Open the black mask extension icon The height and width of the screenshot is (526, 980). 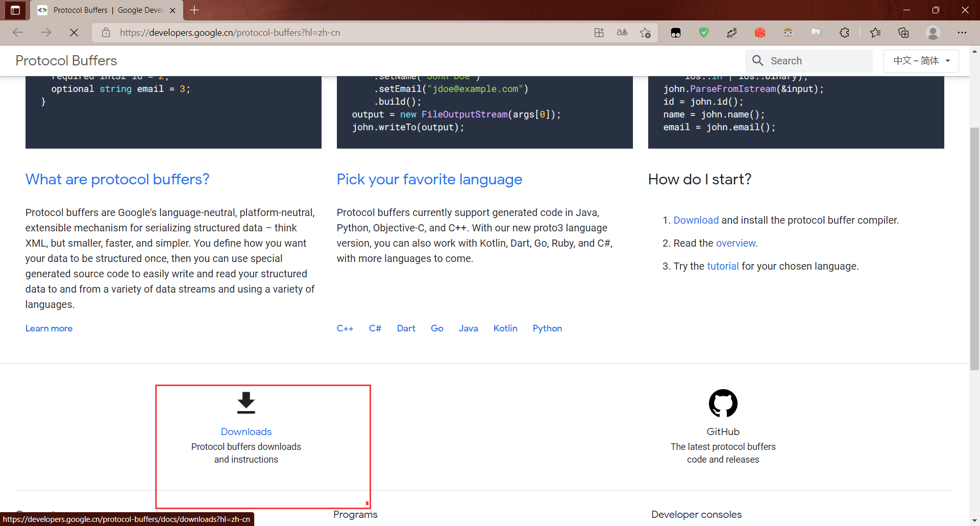tap(676, 33)
